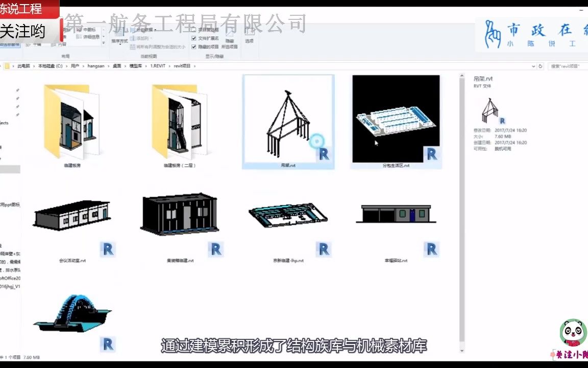Go to the 1.REVIT breadcrumb
588x368 pixels.
(x=158, y=66)
